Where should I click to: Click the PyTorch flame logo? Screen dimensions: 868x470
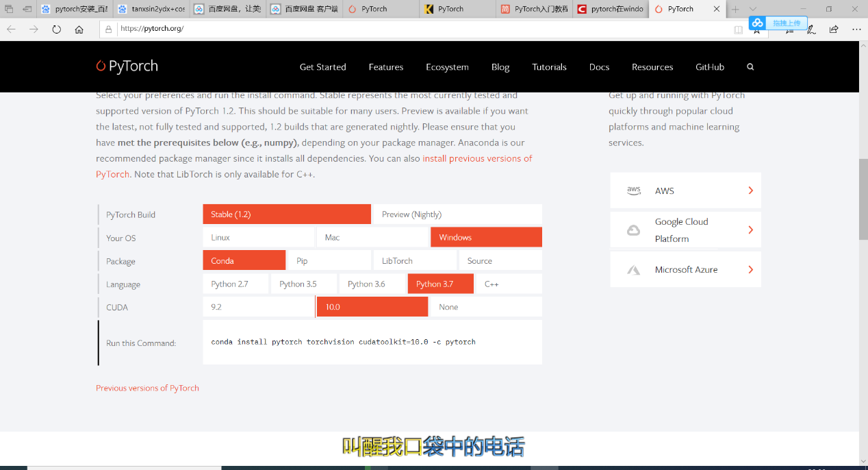[x=101, y=66]
